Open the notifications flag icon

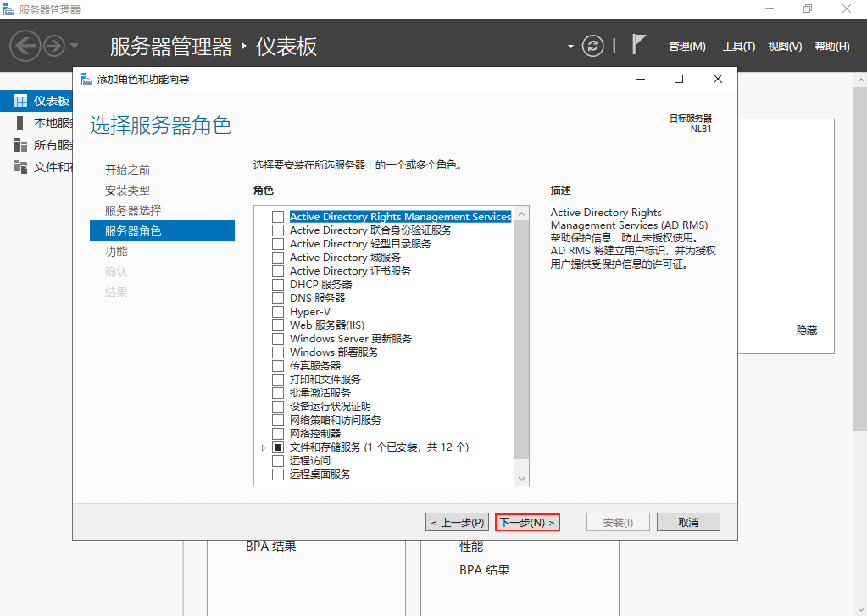tap(639, 46)
